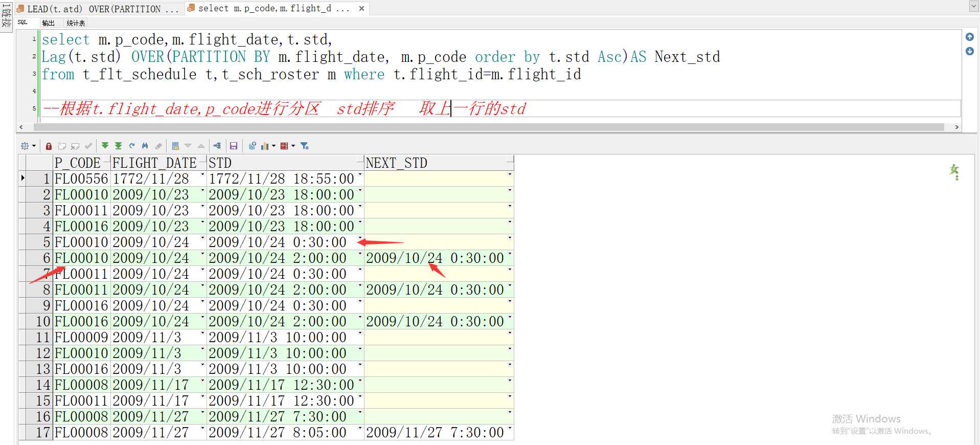Open the bar chart dropdown arrow
Screen dimensions: 980x445
(274, 146)
